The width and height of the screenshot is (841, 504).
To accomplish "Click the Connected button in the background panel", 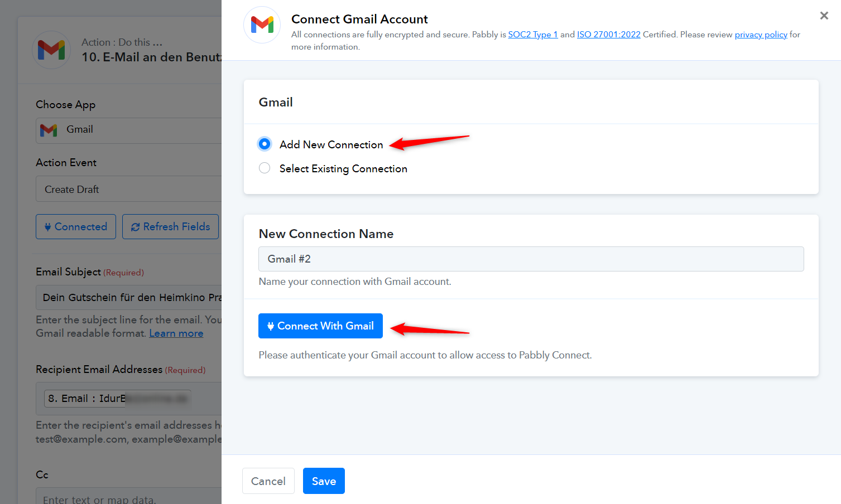I will pyautogui.click(x=76, y=226).
